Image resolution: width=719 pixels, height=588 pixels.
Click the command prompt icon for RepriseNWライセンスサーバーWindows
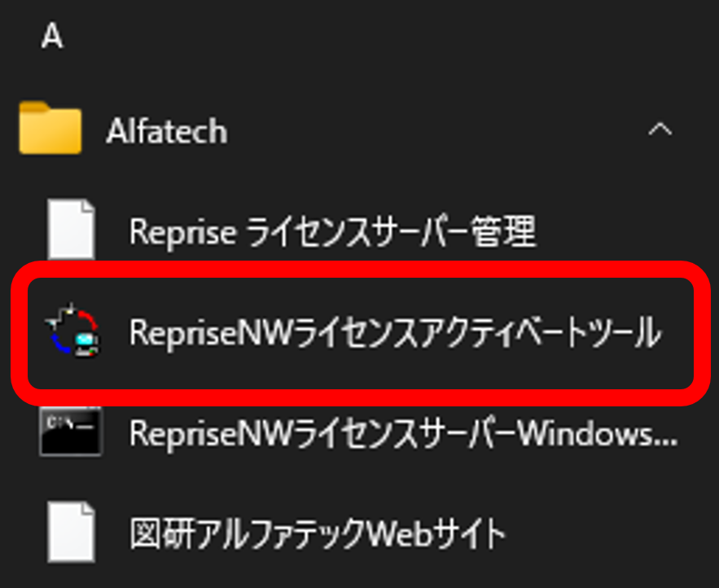[71, 433]
